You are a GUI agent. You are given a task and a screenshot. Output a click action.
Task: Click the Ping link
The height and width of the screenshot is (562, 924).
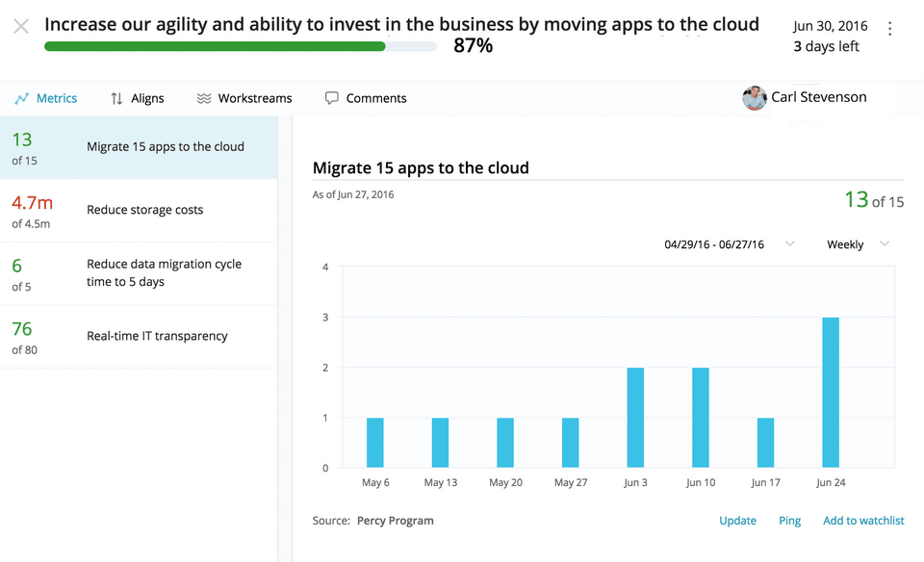(x=789, y=521)
